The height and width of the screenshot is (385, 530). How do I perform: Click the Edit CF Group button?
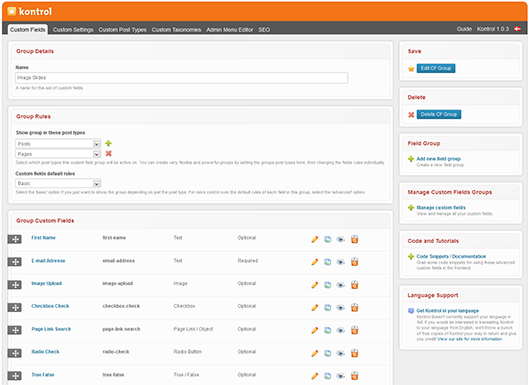click(x=436, y=68)
